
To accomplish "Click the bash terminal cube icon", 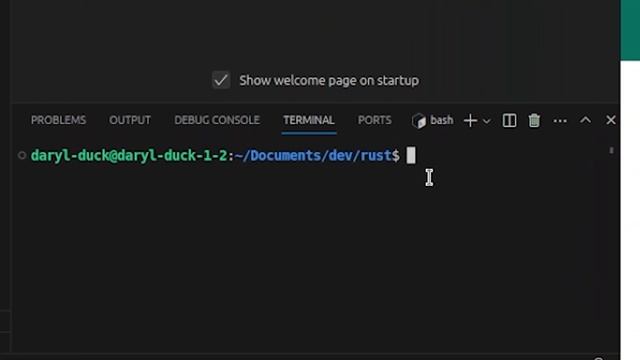I will [419, 121].
